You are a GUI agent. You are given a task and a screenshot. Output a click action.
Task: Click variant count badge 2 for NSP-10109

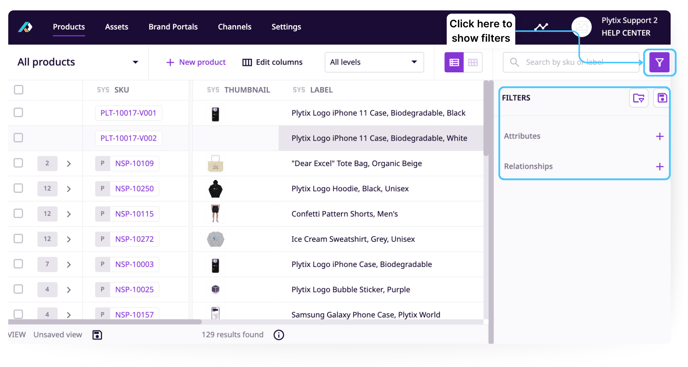point(47,163)
